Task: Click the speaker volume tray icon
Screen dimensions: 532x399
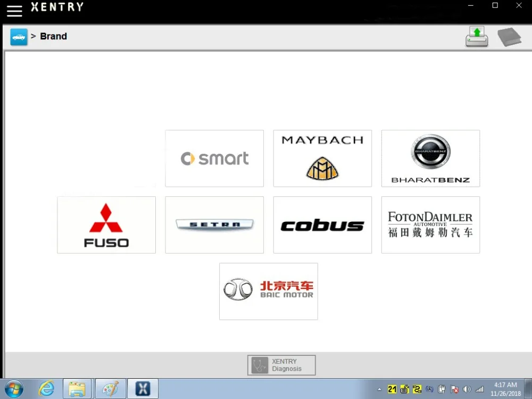Action: click(x=467, y=389)
